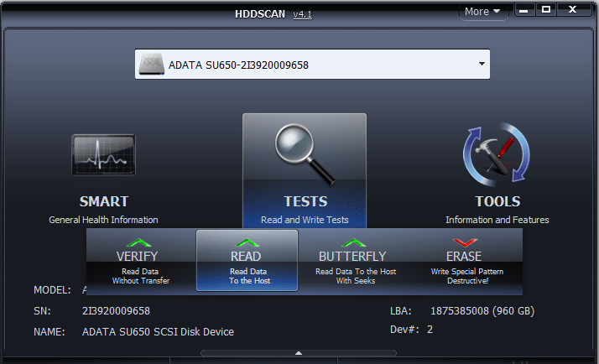Click LBA value 1875385008 (960 GB)

pos(482,311)
